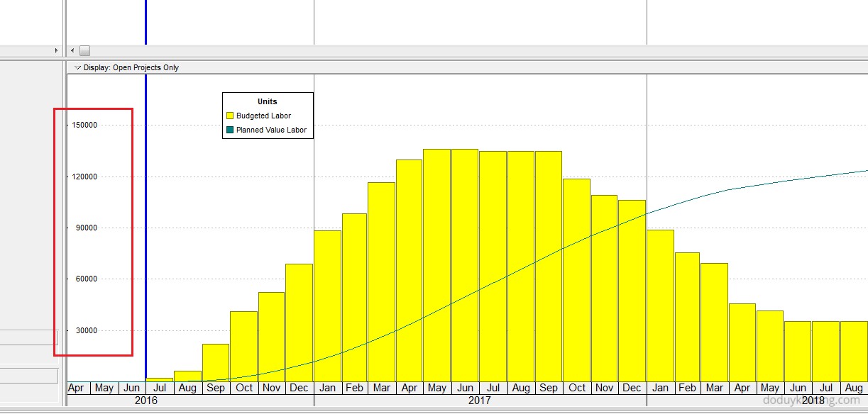Click the lower blank field in left panel
Screen dimensions: 868x414
click(28, 375)
